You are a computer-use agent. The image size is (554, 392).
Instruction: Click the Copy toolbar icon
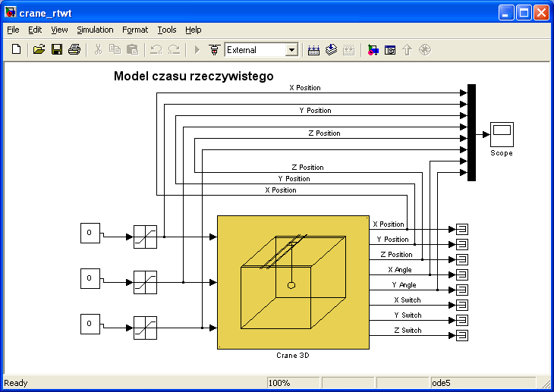tap(115, 49)
